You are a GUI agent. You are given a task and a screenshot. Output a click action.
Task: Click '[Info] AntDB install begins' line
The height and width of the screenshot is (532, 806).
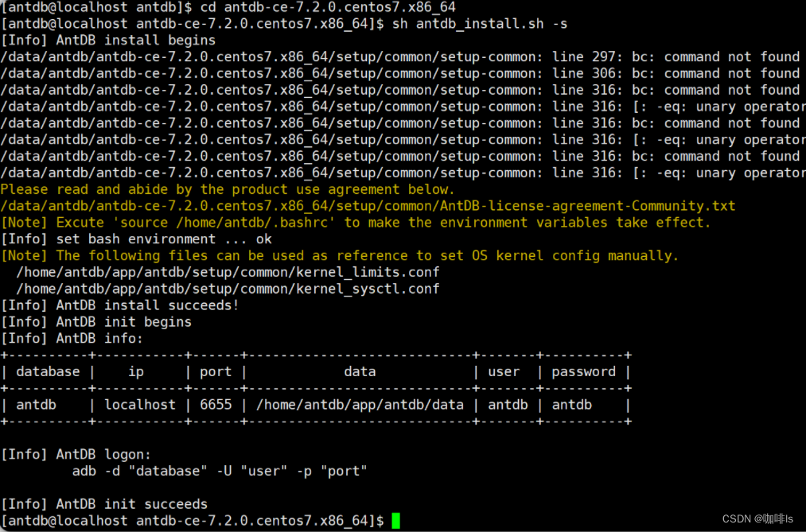coord(108,40)
